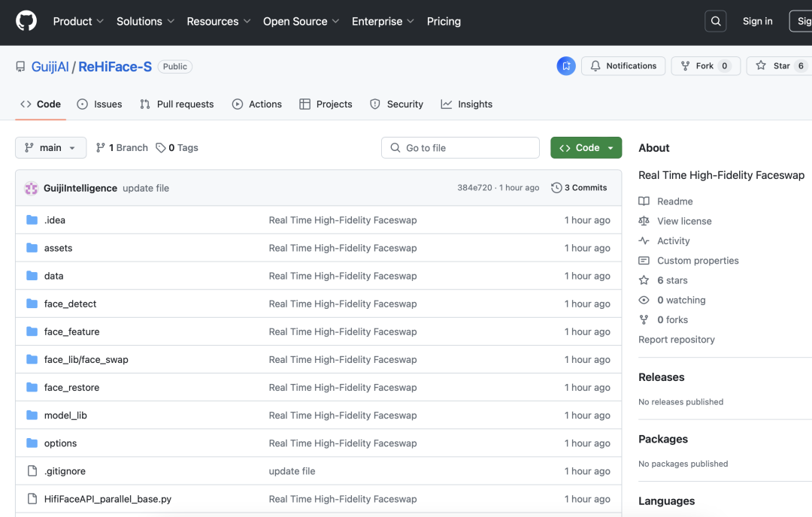This screenshot has height=517, width=812.
Task: Fork the repository
Action: click(706, 65)
